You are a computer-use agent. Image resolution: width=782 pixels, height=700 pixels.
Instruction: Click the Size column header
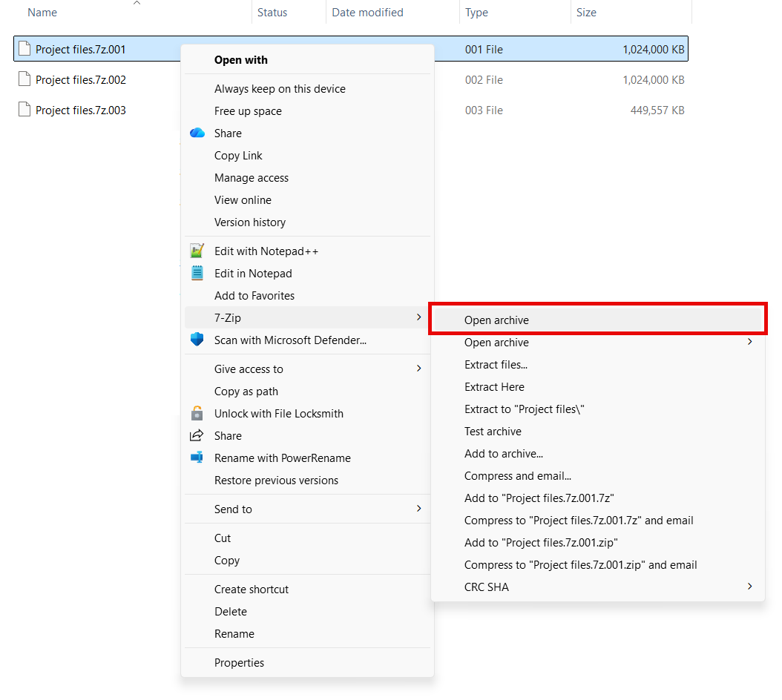click(x=586, y=12)
